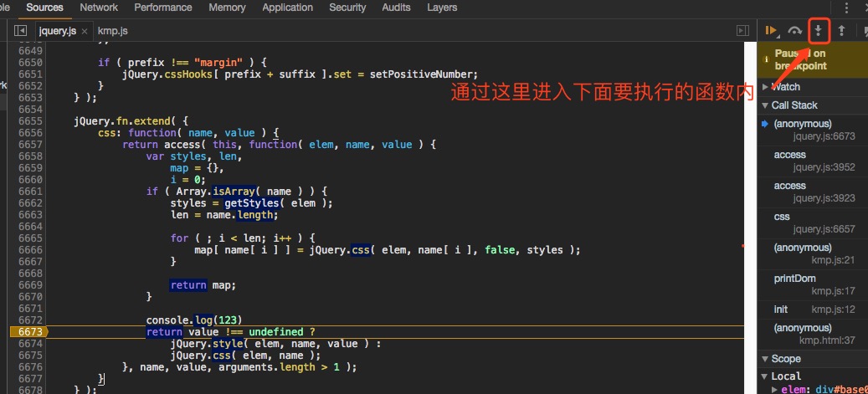Image resolution: width=868 pixels, height=394 pixels.
Task: Select the Sources panel tab
Action: tap(44, 8)
